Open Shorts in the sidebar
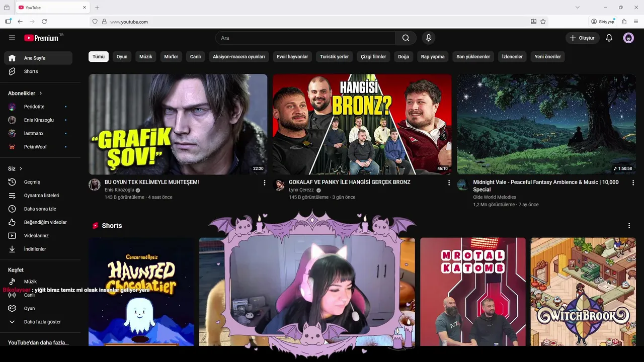This screenshot has width=644, height=362. tap(38, 71)
